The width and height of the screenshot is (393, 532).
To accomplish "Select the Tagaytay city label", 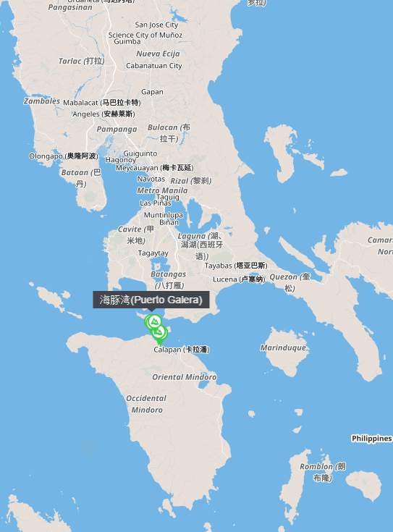I will (153, 253).
